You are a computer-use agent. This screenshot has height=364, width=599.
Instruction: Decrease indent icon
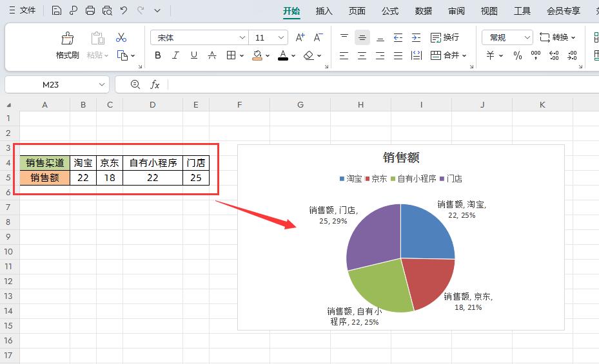(398, 37)
